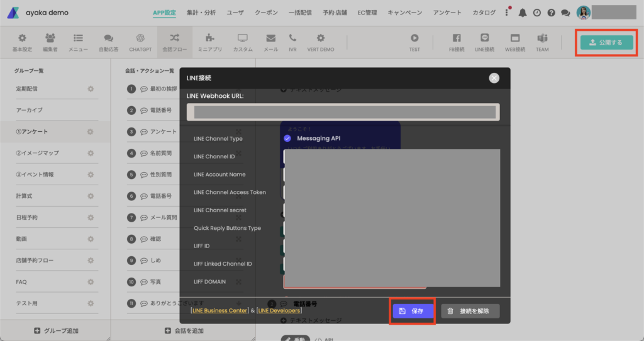Open the notifications bell icon
Viewport: 644px width, 341px height.
(x=523, y=13)
